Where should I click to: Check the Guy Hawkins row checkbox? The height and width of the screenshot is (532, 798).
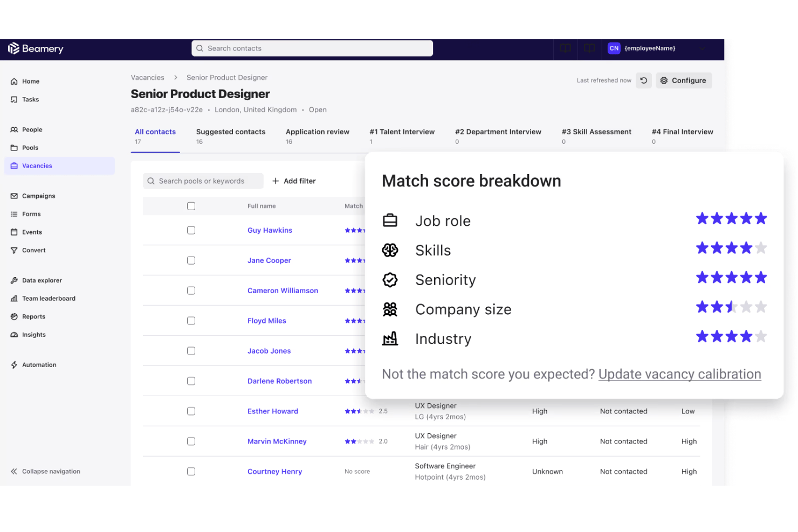(191, 231)
